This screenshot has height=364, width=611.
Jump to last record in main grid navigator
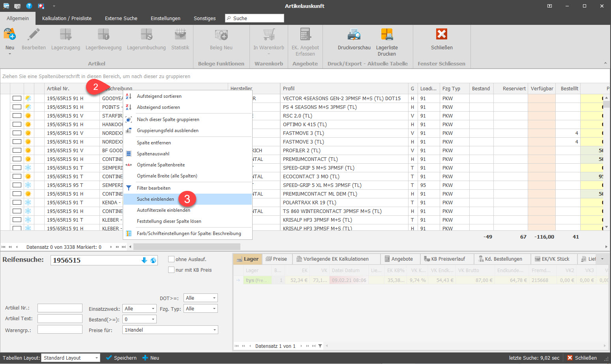[x=124, y=247]
